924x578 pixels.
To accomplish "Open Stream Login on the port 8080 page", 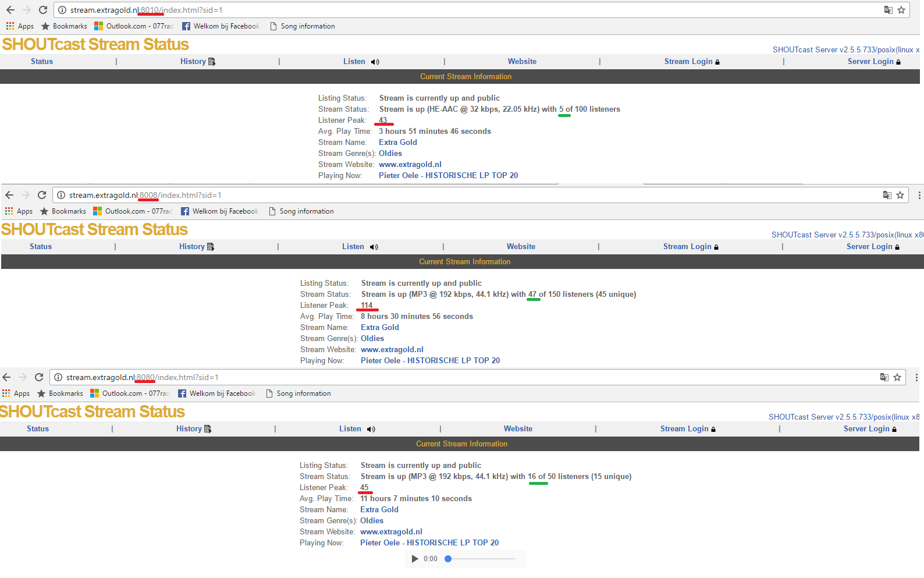I will [687, 429].
